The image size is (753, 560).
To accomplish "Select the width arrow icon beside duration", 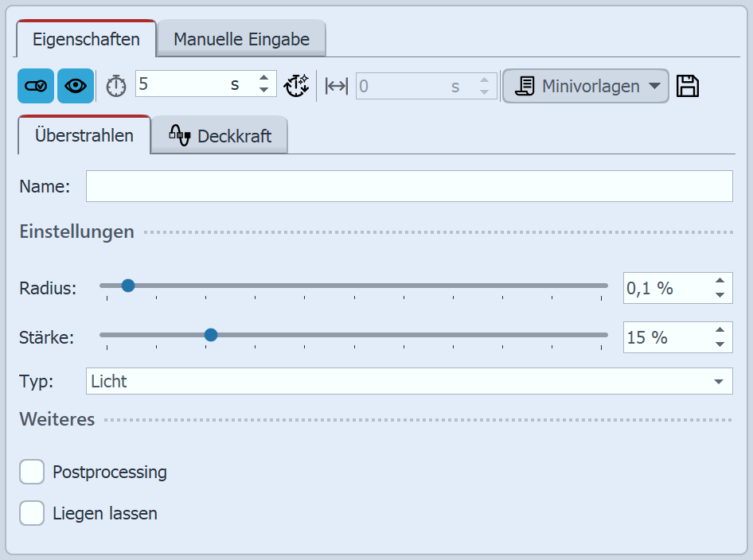I will pyautogui.click(x=335, y=85).
